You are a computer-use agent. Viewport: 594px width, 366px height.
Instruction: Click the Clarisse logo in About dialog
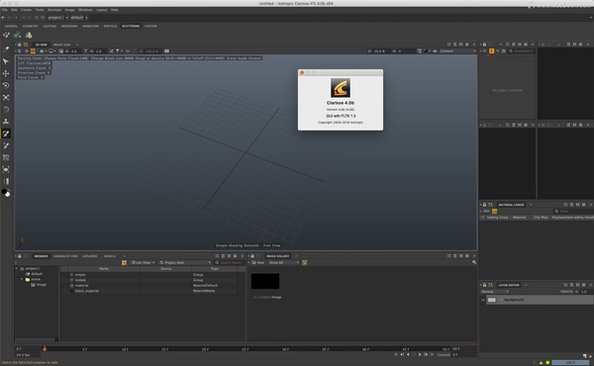coord(340,88)
